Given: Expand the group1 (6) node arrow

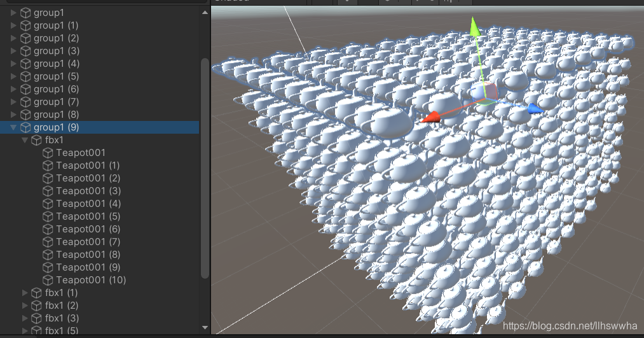Looking at the screenshot, I should 13,89.
